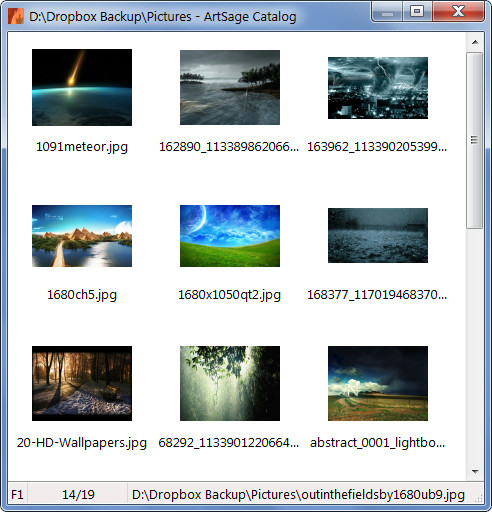Viewport: 492px width, 512px height.
Task: Click the 14/19 counter in status bar
Action: pyautogui.click(x=78, y=494)
